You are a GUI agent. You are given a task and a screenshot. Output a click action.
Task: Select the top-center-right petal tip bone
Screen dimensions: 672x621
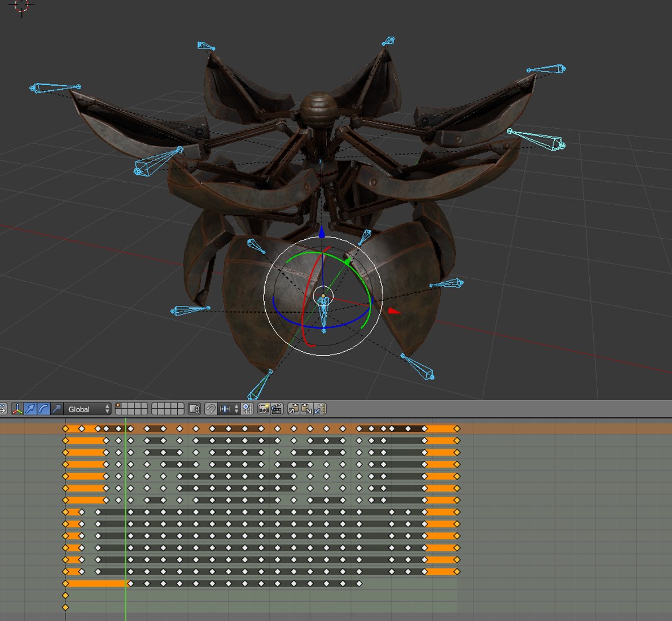[388, 41]
